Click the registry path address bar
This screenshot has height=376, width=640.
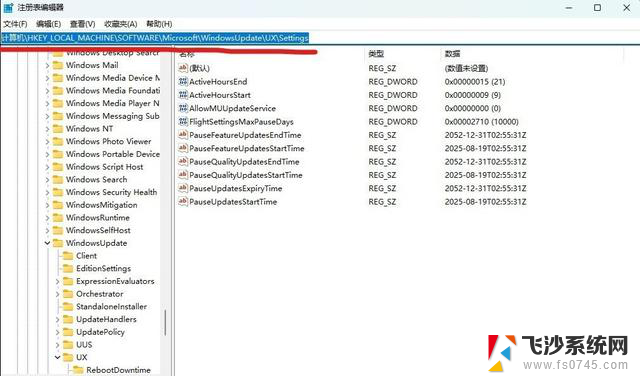point(320,38)
